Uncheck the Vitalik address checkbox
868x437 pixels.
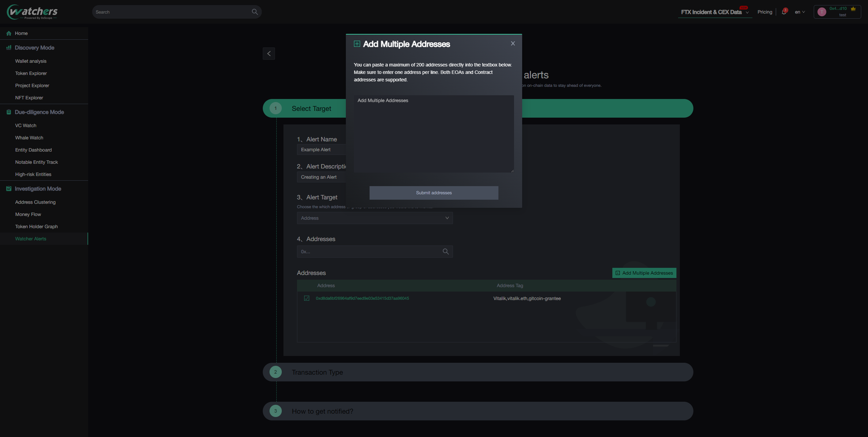307,298
